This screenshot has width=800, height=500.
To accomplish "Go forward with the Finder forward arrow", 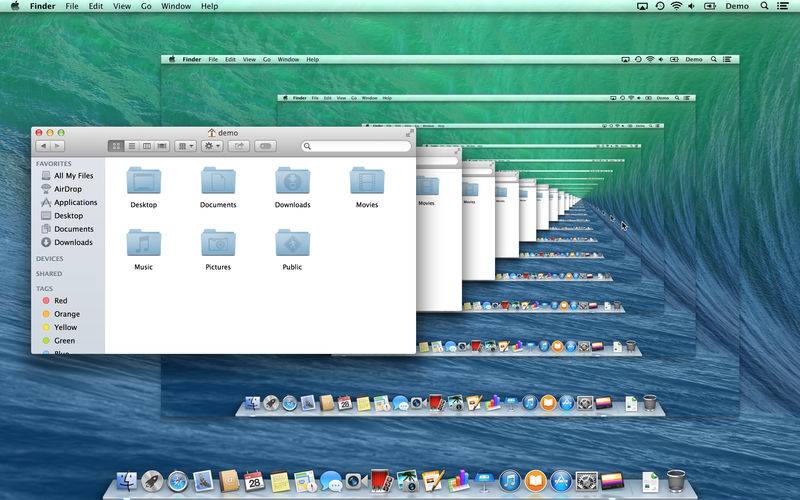I will (x=58, y=146).
